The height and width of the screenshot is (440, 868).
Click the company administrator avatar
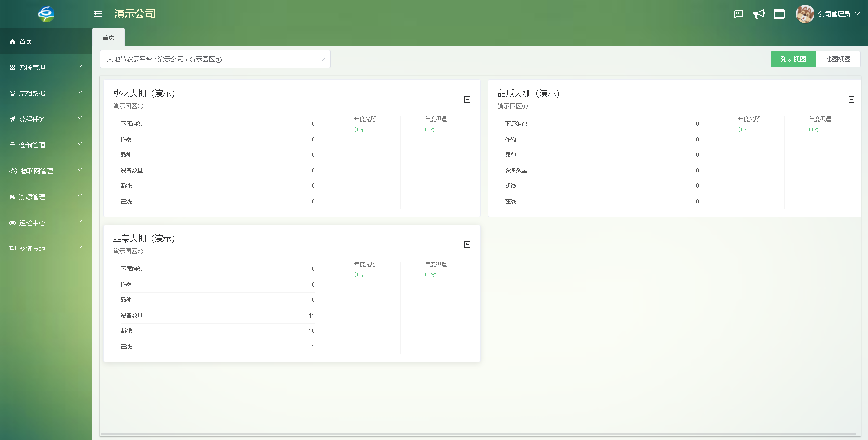pos(805,14)
